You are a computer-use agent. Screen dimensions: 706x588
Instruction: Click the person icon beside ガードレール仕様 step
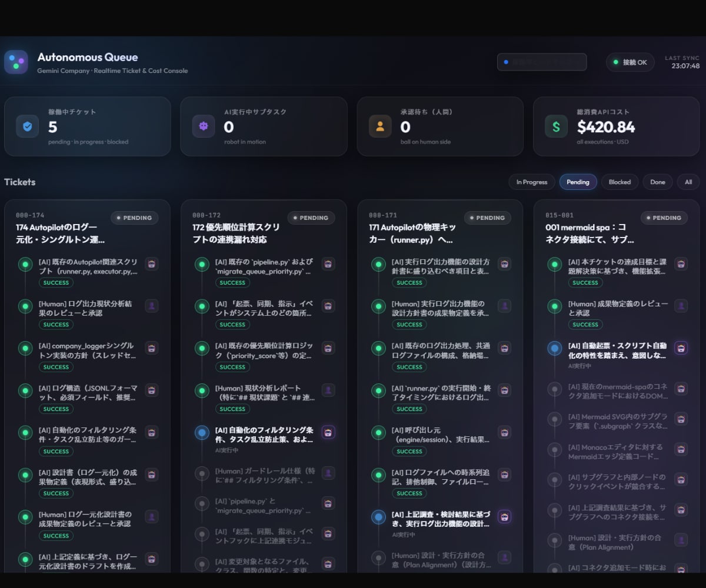pos(328,473)
